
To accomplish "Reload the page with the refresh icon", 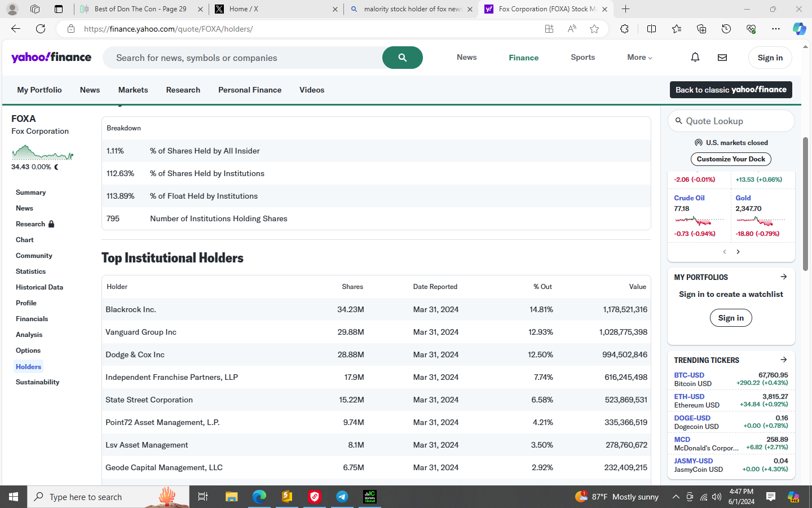I will pyautogui.click(x=41, y=29).
